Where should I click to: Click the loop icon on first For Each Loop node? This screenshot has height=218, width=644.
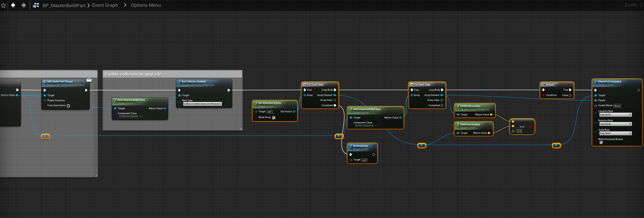click(x=305, y=85)
